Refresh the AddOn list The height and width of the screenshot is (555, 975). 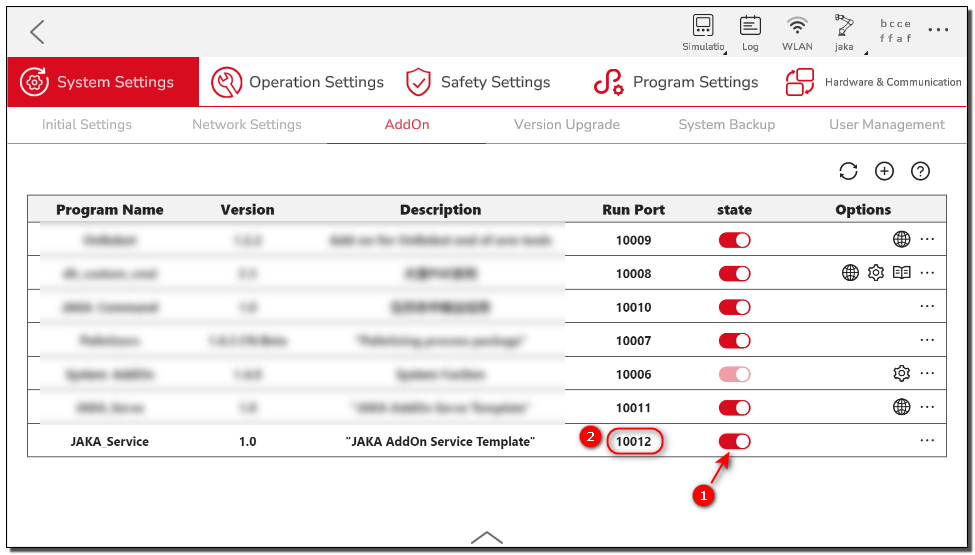848,171
